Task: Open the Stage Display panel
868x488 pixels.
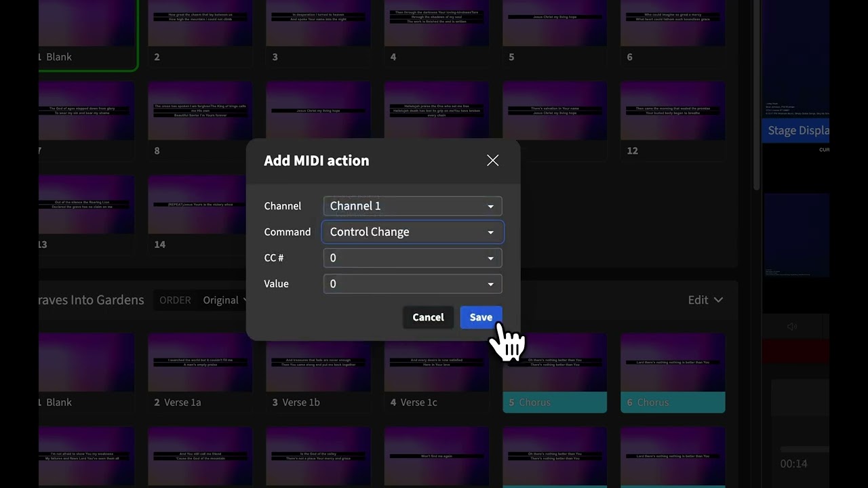Action: [797, 130]
